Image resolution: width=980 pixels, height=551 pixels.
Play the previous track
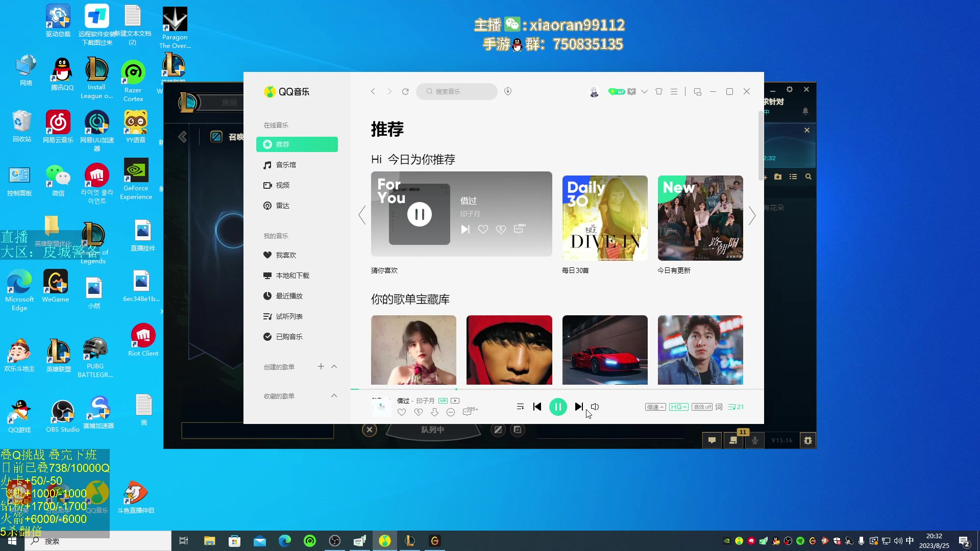click(x=537, y=407)
